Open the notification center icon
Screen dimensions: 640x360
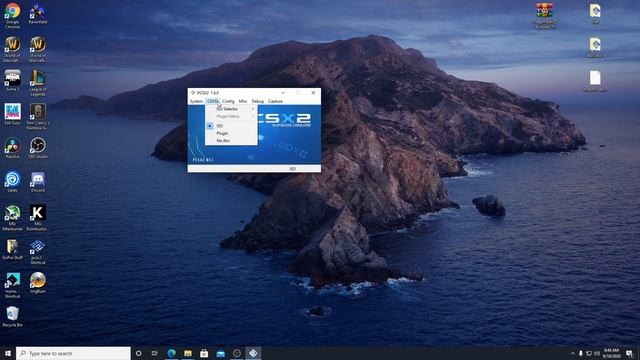tap(629, 353)
